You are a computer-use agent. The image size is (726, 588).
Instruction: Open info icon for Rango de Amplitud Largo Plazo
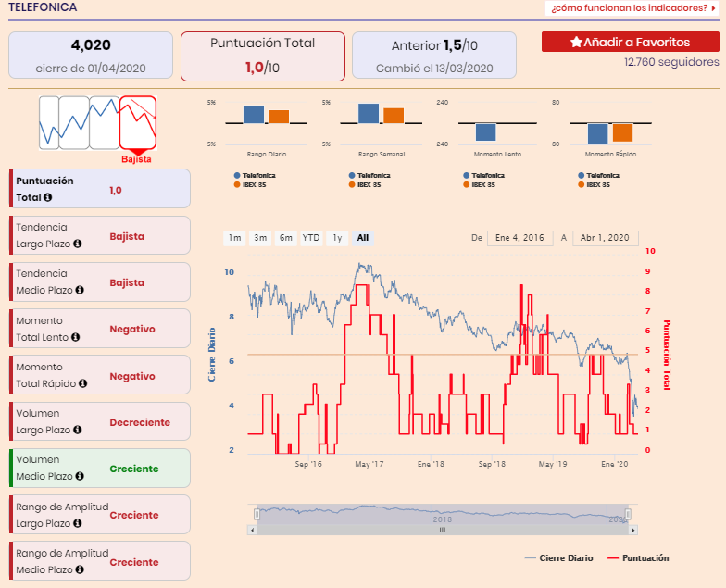pyautogui.click(x=78, y=523)
